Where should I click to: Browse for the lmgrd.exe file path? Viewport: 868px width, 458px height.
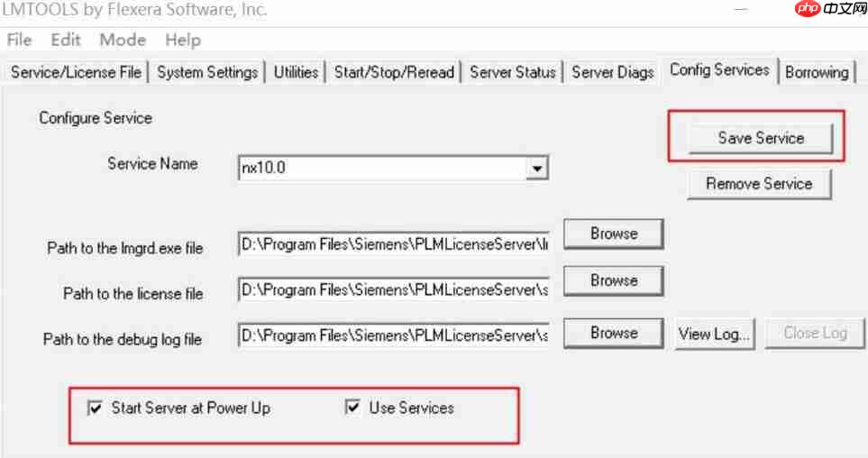(614, 234)
